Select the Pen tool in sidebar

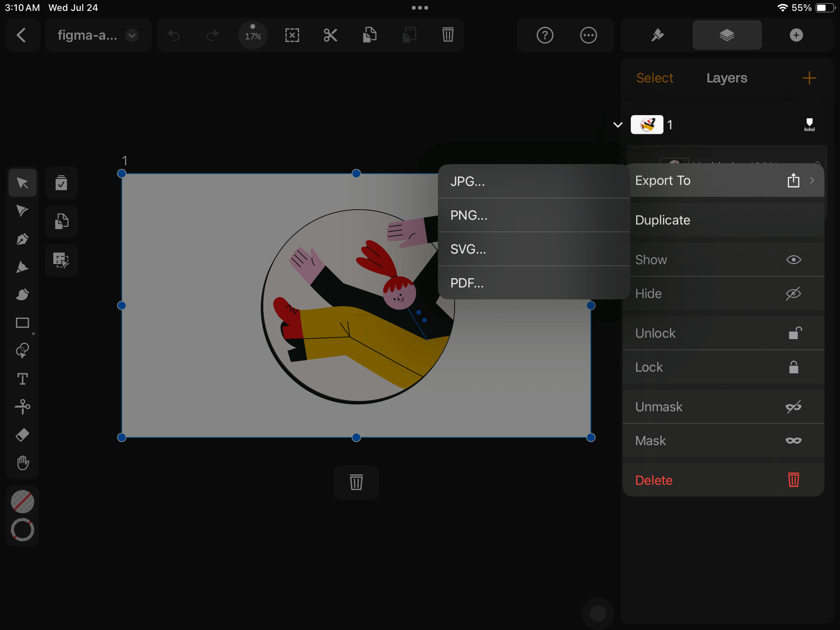click(23, 239)
